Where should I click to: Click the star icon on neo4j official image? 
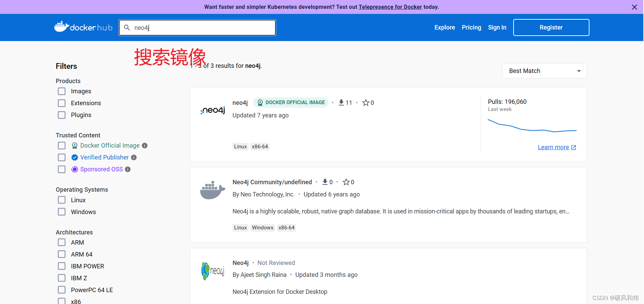(366, 102)
